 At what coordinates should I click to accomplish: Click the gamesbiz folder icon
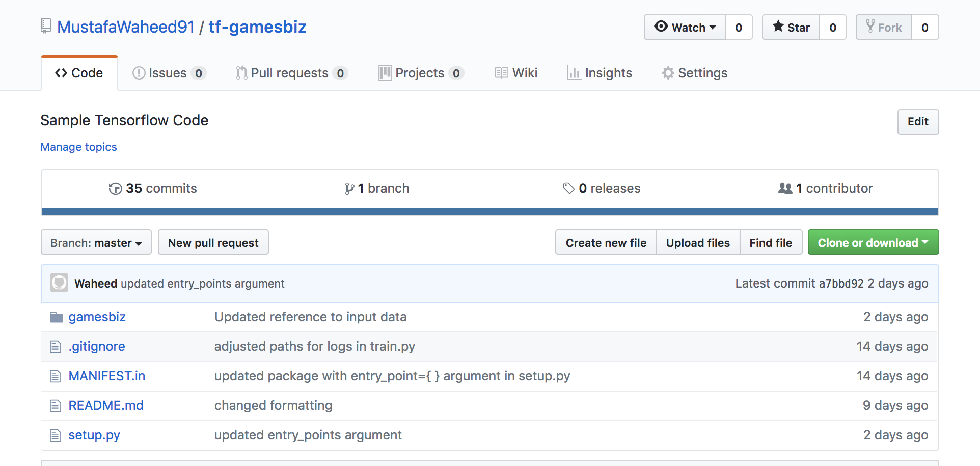click(x=57, y=317)
